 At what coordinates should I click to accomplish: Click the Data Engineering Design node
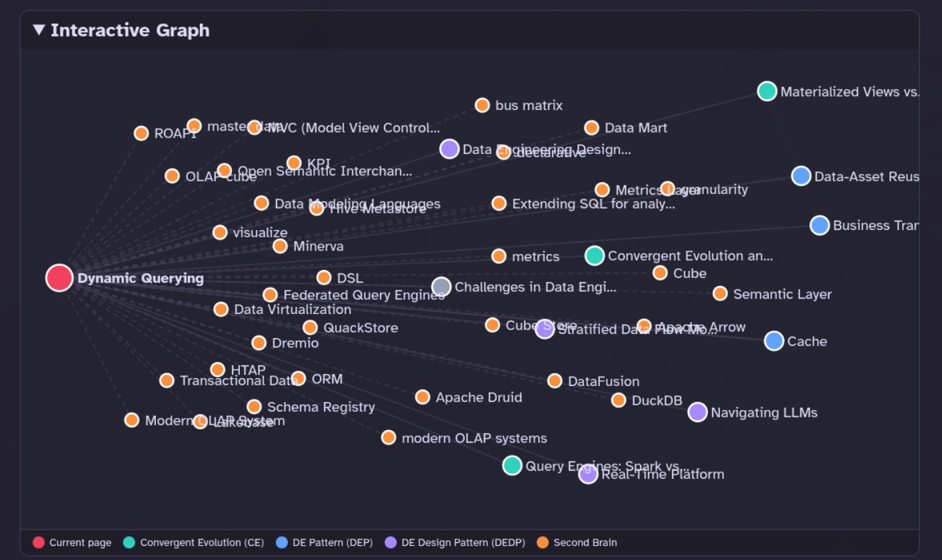449,149
